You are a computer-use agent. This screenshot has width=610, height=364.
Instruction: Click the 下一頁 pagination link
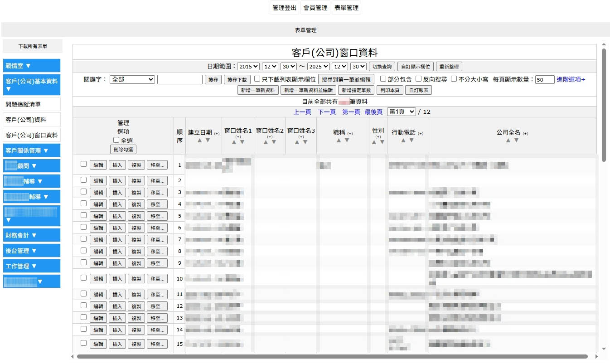pyautogui.click(x=327, y=112)
